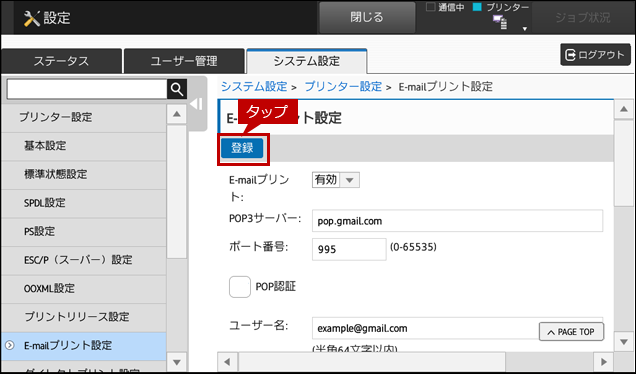Open the small dropdown arrow under printer icon
This screenshot has width=636, height=374.
pyautogui.click(x=524, y=29)
